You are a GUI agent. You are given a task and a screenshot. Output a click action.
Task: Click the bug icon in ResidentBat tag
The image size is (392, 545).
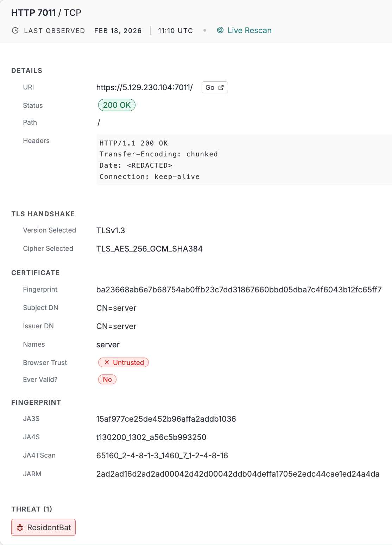[20, 528]
